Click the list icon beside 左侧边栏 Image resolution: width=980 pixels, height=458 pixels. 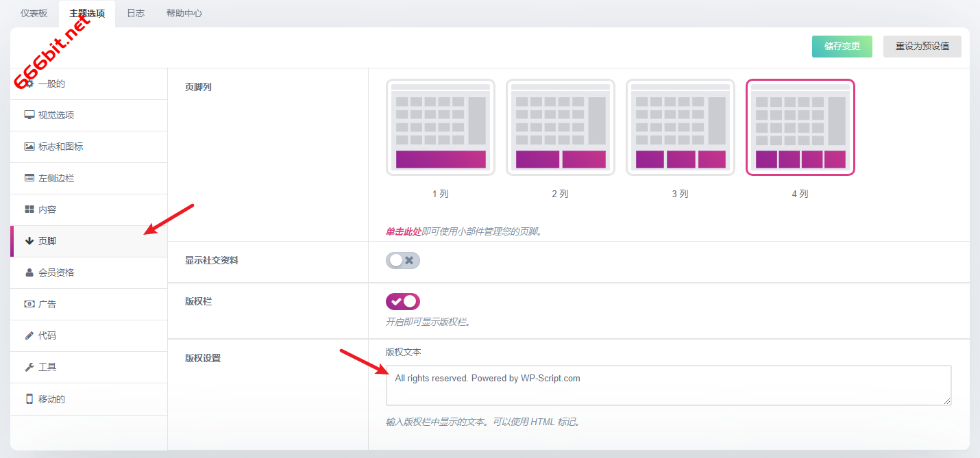(x=29, y=178)
